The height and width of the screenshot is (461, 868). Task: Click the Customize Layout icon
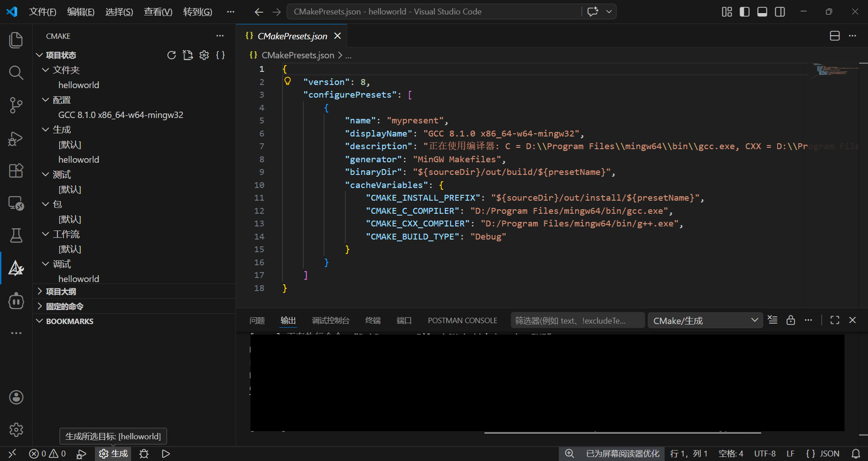point(727,12)
